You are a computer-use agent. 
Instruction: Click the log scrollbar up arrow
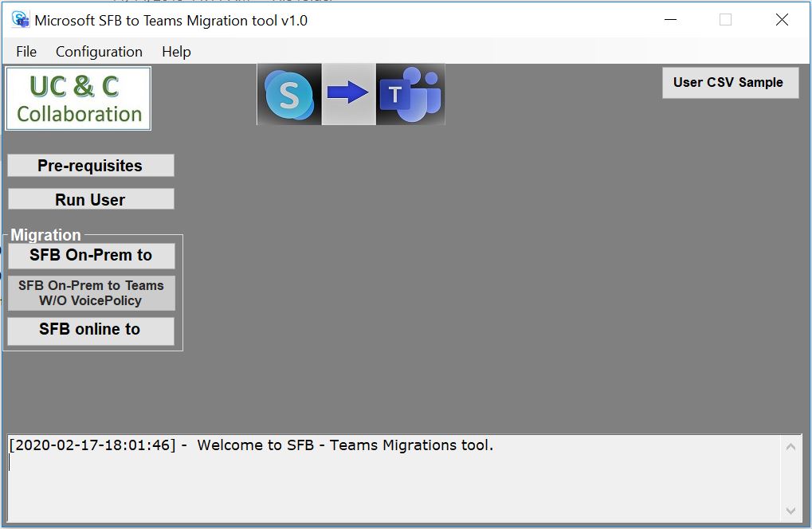[790, 447]
